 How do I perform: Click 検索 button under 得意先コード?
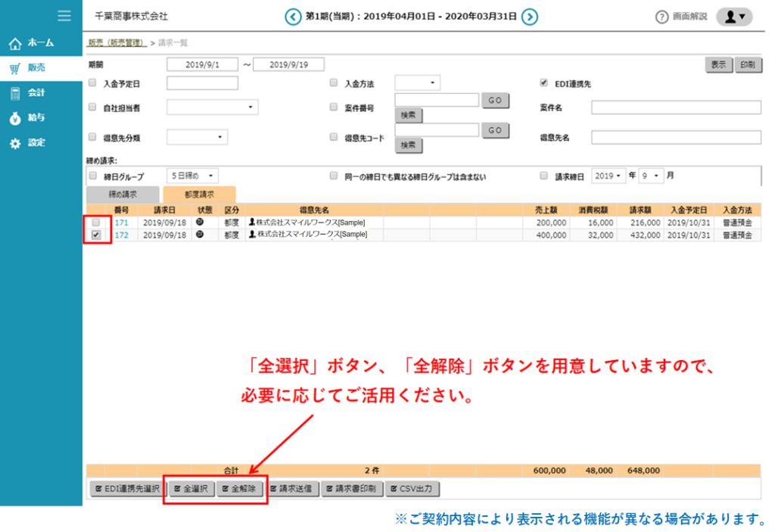[408, 145]
